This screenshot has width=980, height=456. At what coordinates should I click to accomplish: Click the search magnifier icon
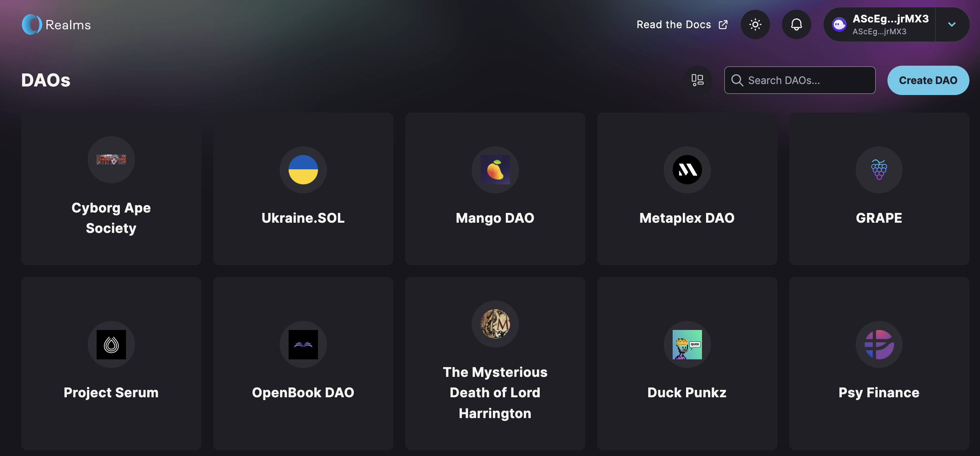tap(737, 80)
